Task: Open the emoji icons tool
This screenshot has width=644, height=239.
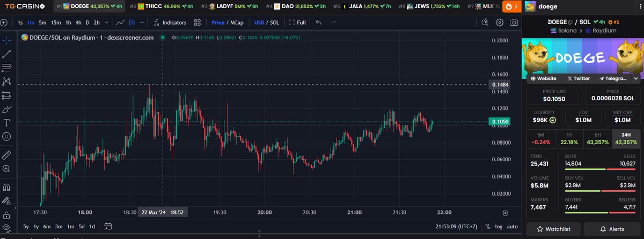Action: 7,137
